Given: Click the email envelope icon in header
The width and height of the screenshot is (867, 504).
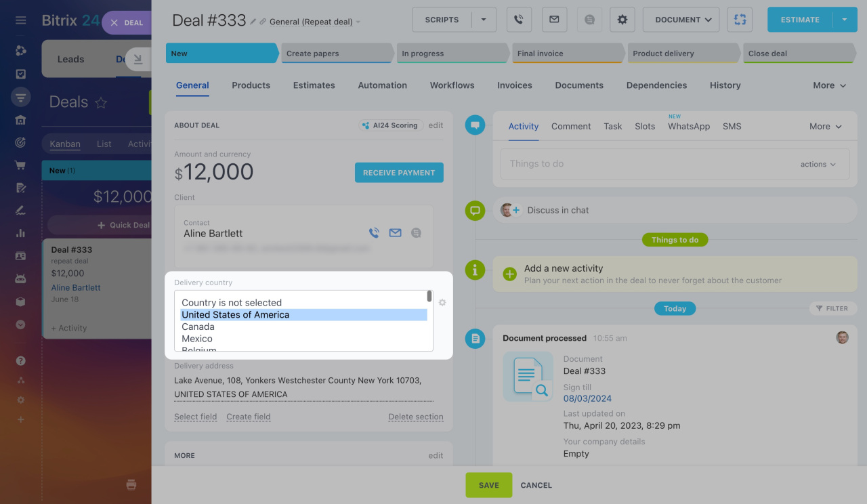Looking at the screenshot, I should coord(554,20).
